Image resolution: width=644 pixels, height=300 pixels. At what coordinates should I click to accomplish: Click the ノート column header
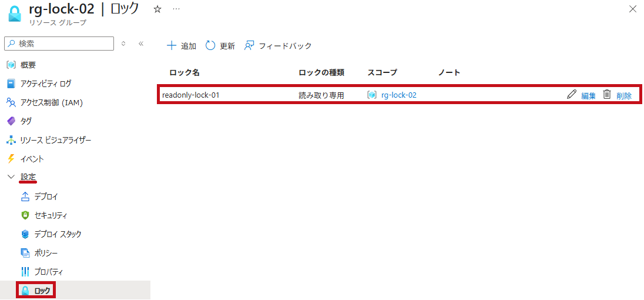(x=449, y=73)
